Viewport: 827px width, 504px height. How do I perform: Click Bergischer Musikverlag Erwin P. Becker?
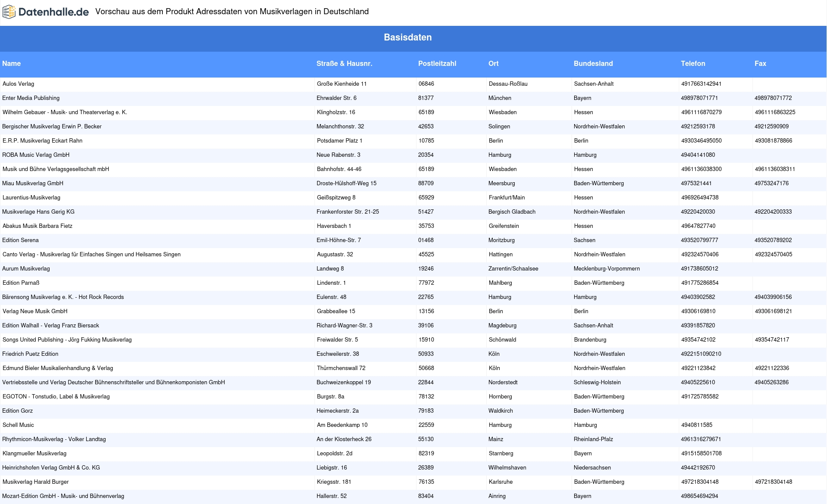pyautogui.click(x=52, y=127)
